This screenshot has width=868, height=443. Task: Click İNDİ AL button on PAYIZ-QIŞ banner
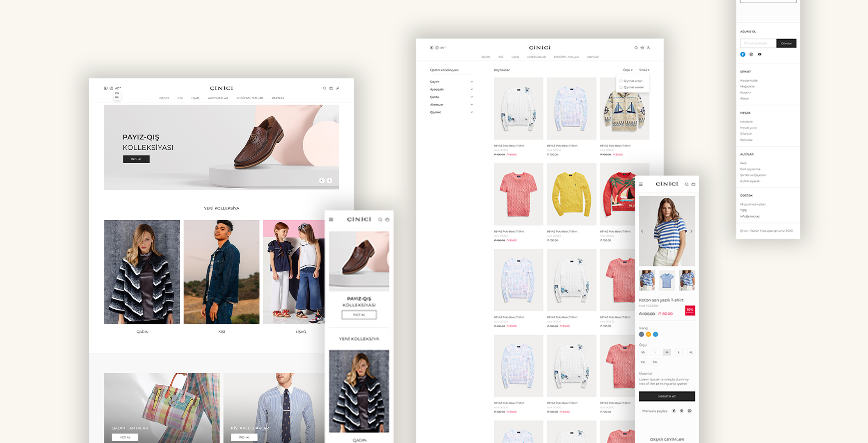tap(136, 159)
